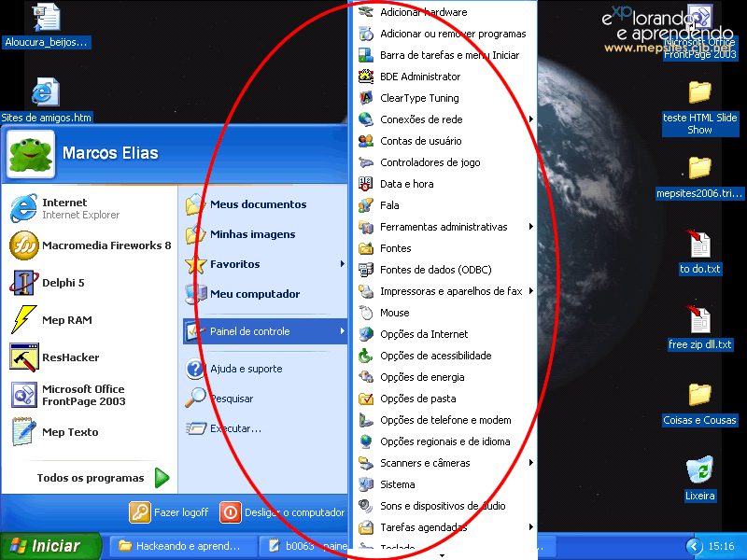Image resolution: width=747 pixels, height=560 pixels.
Task: Expand the Conexões de rede submenu arrow
Action: tap(530, 119)
